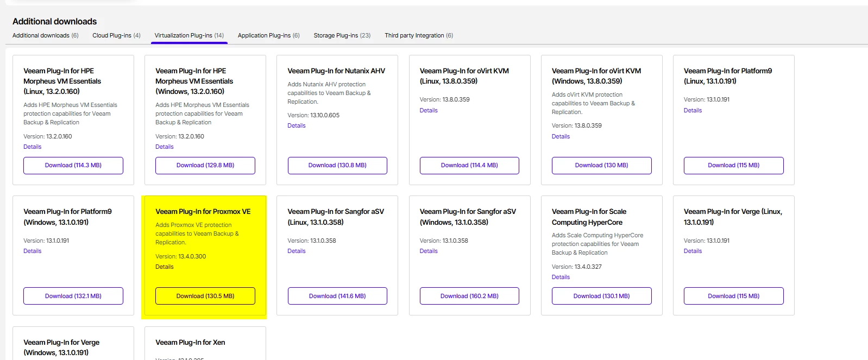Click the Veeam Plug-In for Proxmox VE title

(203, 212)
